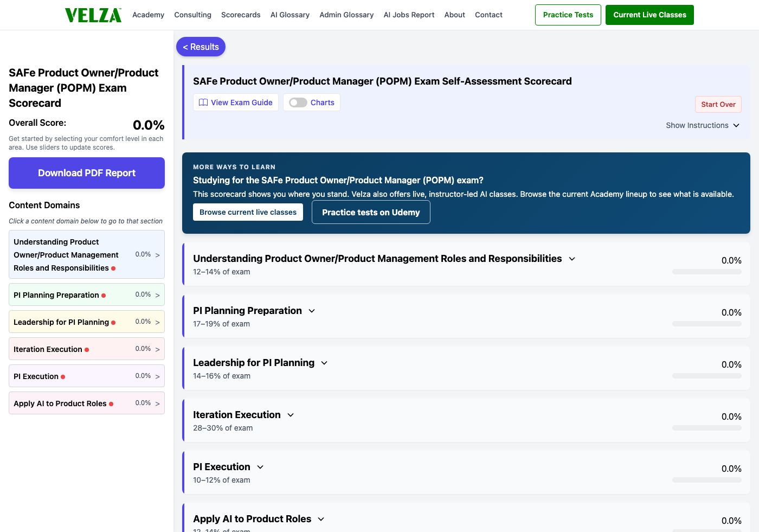This screenshot has width=759, height=532.
Task: Click '17–19% of exam' text
Action: (221, 324)
